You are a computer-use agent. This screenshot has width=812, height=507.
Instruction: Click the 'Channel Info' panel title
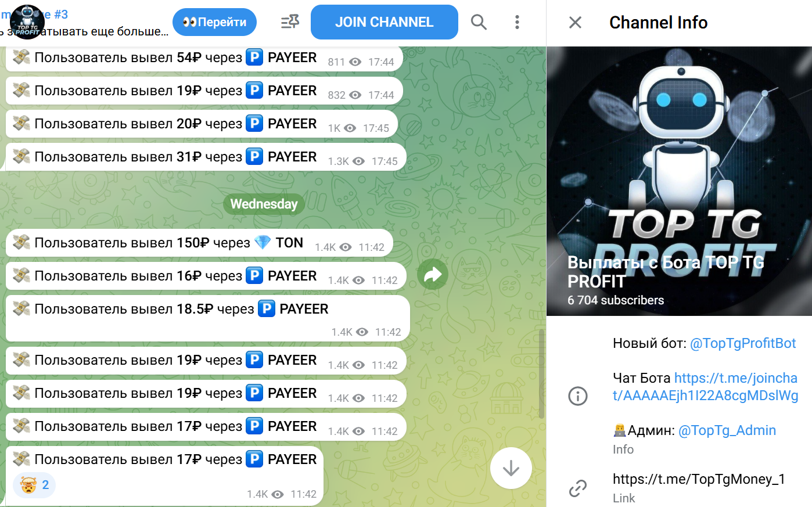click(659, 23)
